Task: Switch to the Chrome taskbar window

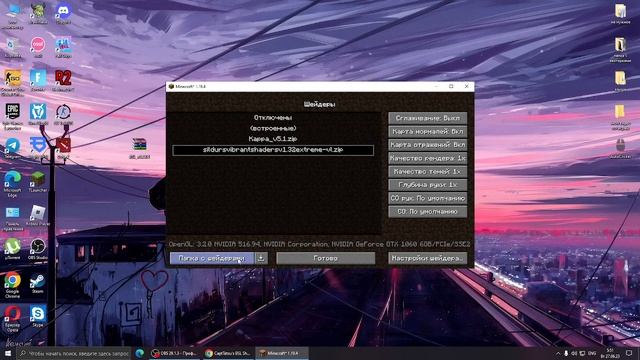Action: (228, 353)
